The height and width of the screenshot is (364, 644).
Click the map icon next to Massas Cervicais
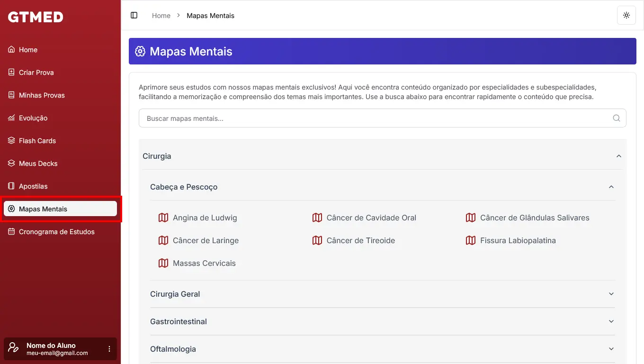pyautogui.click(x=163, y=264)
